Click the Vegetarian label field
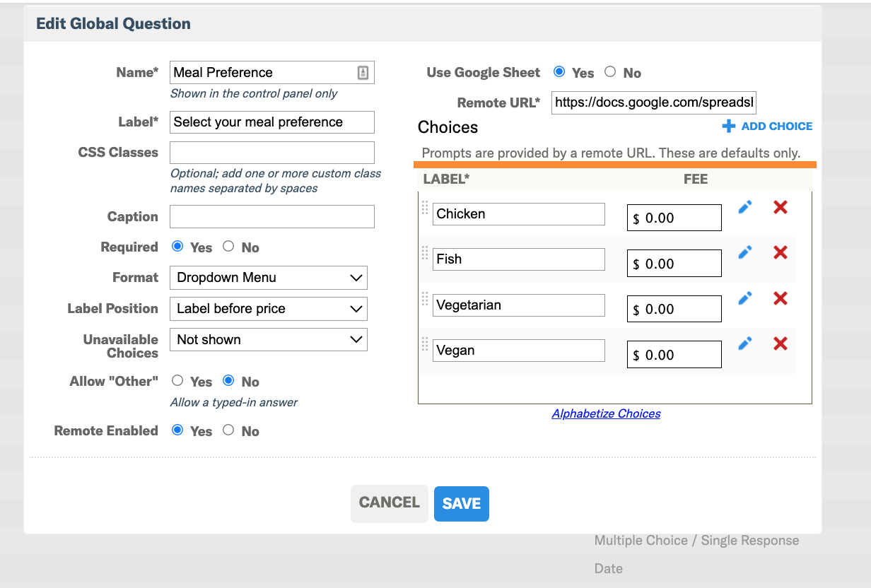The width and height of the screenshot is (871, 588). pos(519,305)
